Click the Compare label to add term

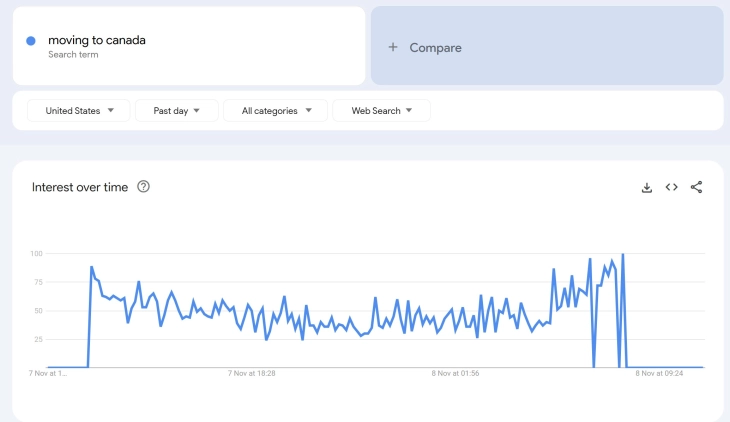point(435,47)
